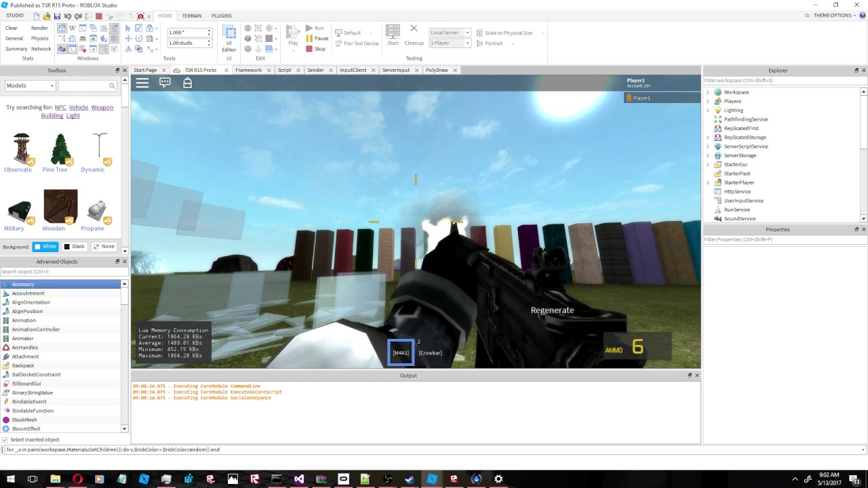
Task: Toggle the Physics stats option
Action: (39, 39)
